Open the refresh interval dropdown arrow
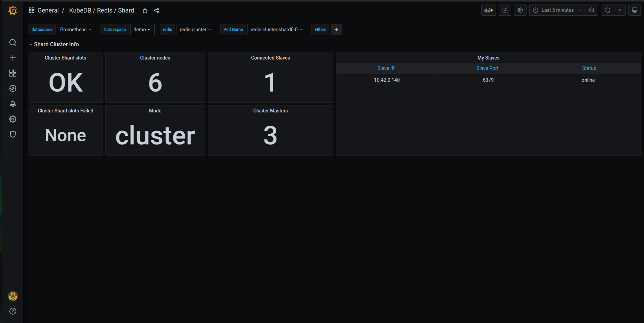This screenshot has width=644, height=323. tap(620, 10)
